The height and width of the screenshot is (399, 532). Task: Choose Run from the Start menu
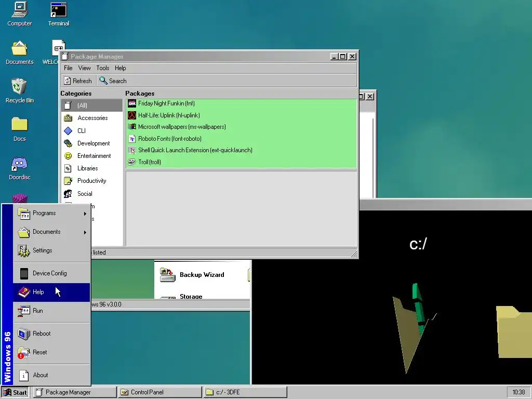pos(51,311)
